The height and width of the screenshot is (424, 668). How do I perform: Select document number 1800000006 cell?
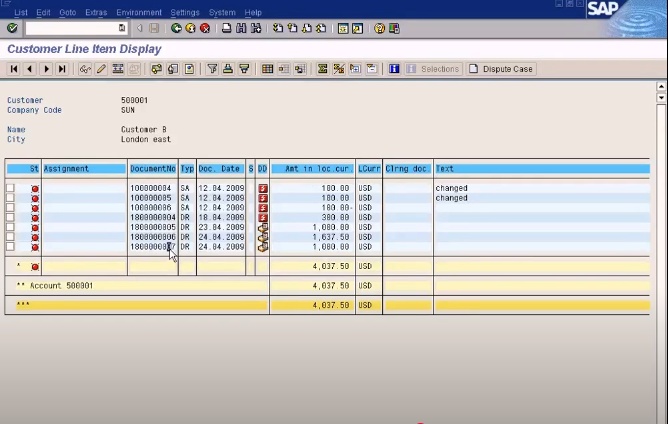click(x=153, y=237)
